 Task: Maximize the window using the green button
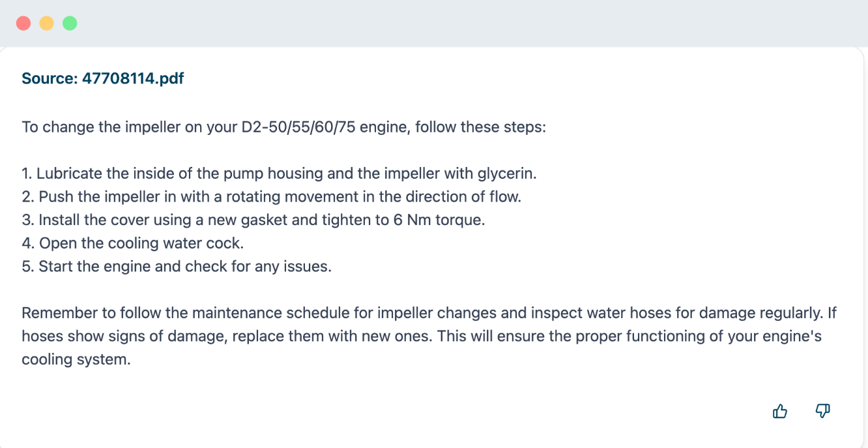tap(70, 23)
